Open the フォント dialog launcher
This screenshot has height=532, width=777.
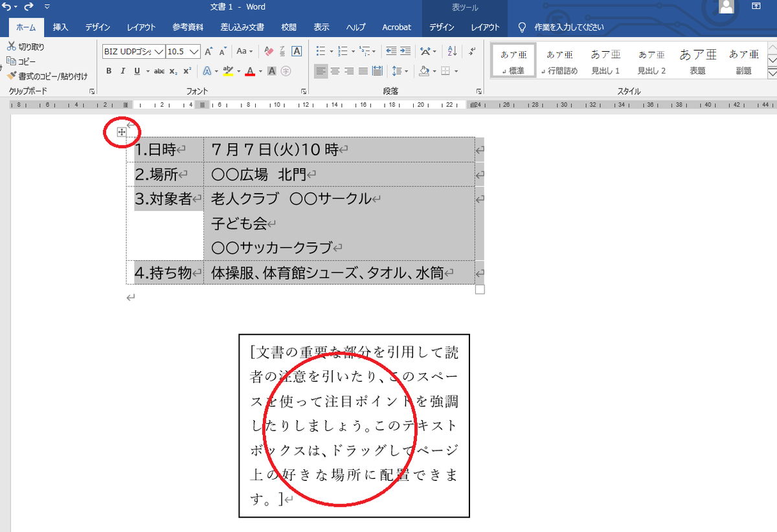304,91
